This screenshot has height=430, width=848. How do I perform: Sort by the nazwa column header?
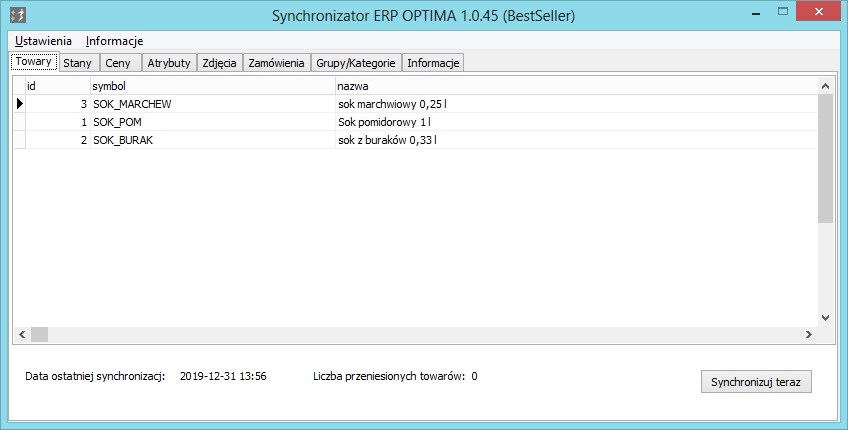575,86
